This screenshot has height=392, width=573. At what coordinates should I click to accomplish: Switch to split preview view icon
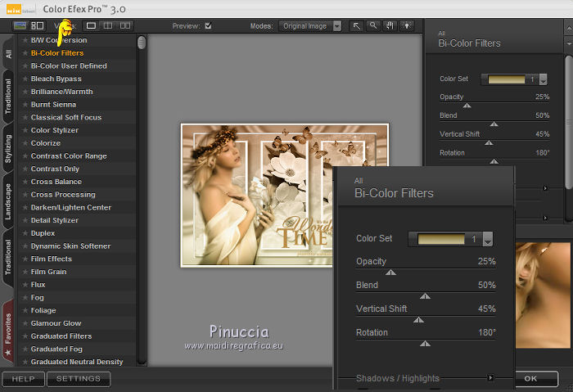coord(107,26)
